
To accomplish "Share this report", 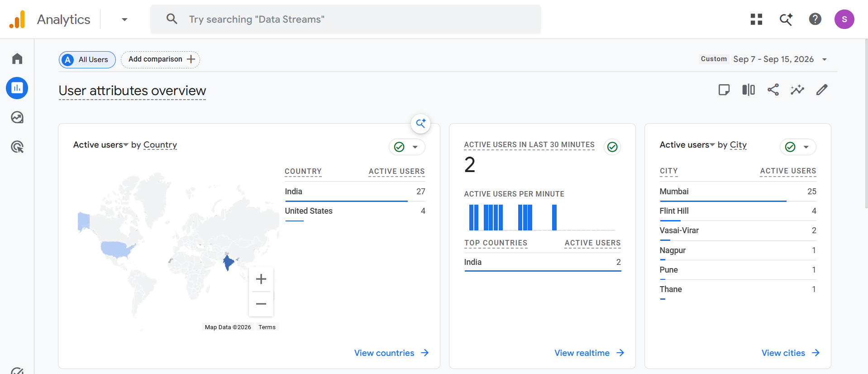I will point(773,90).
